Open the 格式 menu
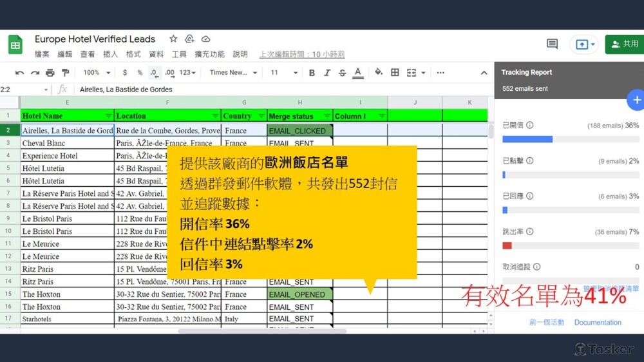644x362 pixels. [x=133, y=54]
